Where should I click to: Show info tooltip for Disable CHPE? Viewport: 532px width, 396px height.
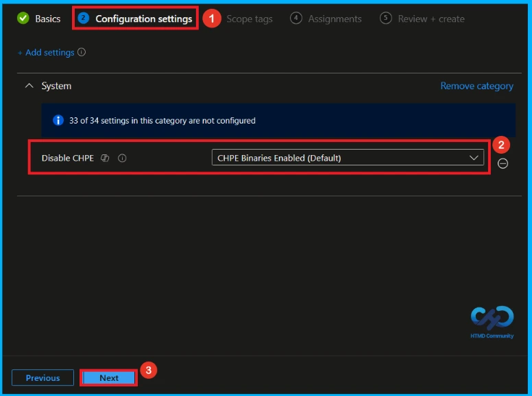pos(122,158)
